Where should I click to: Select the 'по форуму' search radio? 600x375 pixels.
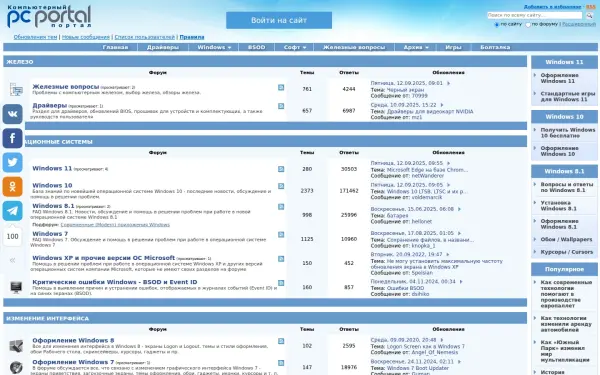pyautogui.click(x=528, y=24)
